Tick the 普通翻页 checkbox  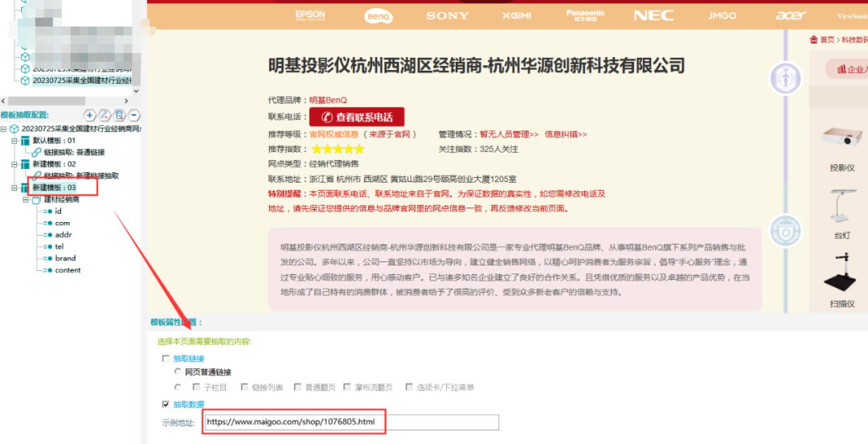point(298,387)
